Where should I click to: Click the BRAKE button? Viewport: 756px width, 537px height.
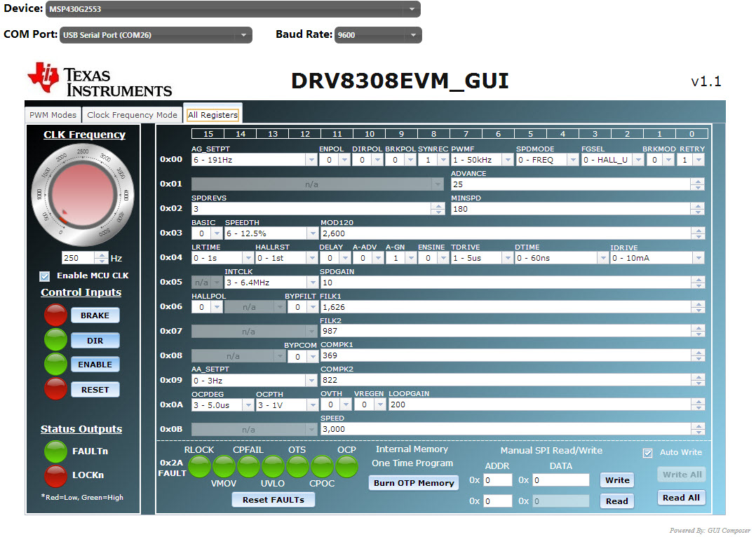95,315
